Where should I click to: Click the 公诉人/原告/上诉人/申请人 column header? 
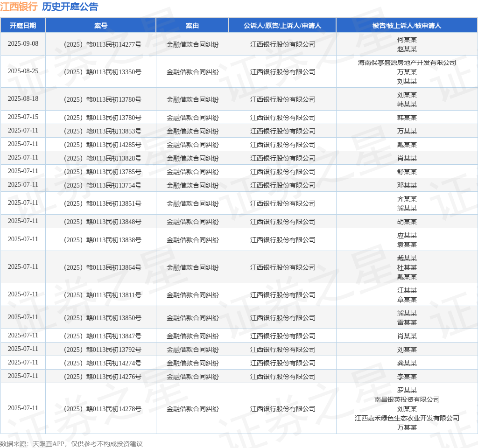click(282, 26)
